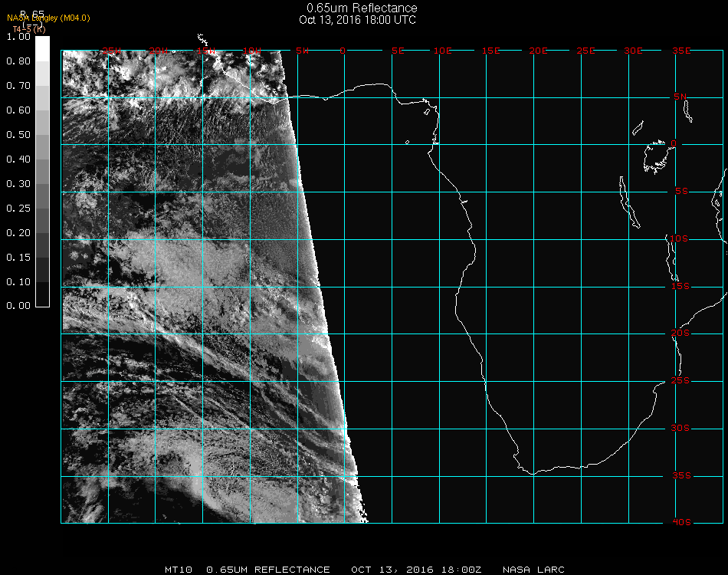This screenshot has height=575, width=728.
Task: Click the 5S latitude label
Action: 681,192
